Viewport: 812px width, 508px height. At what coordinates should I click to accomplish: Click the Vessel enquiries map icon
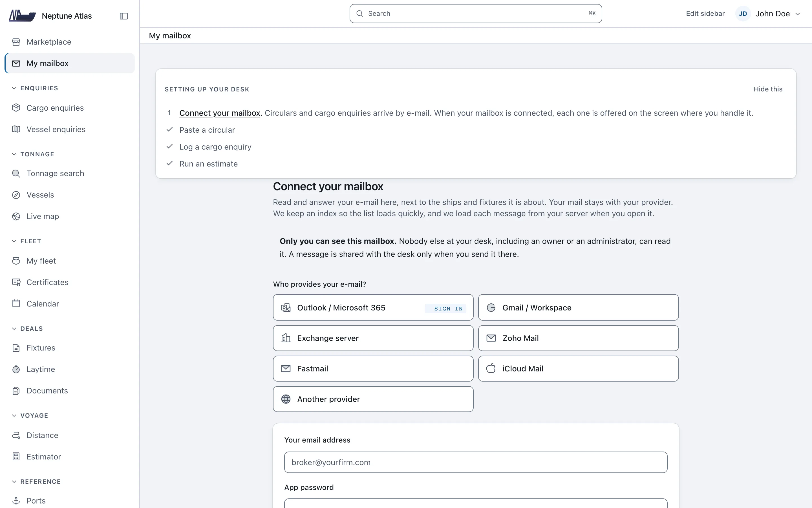point(16,129)
